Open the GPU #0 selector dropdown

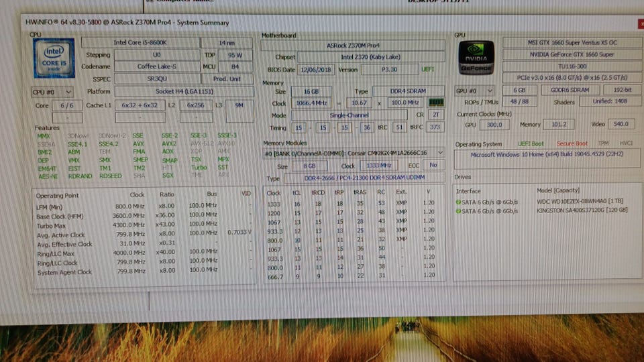[474, 90]
